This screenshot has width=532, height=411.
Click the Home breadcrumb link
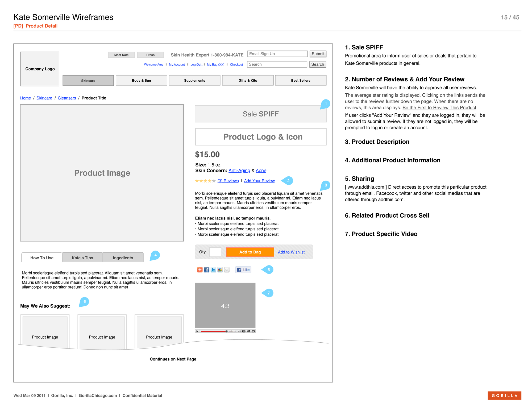pyautogui.click(x=26, y=98)
